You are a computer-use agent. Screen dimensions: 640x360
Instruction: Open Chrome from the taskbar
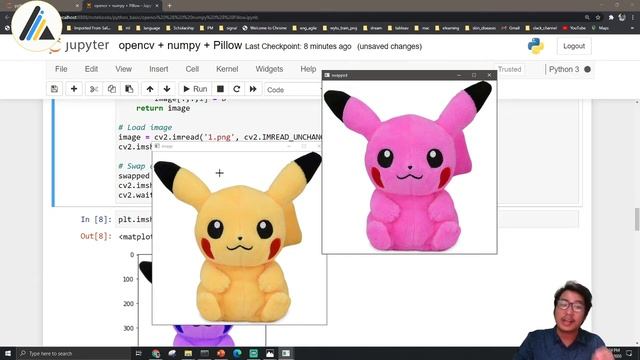tap(156, 353)
